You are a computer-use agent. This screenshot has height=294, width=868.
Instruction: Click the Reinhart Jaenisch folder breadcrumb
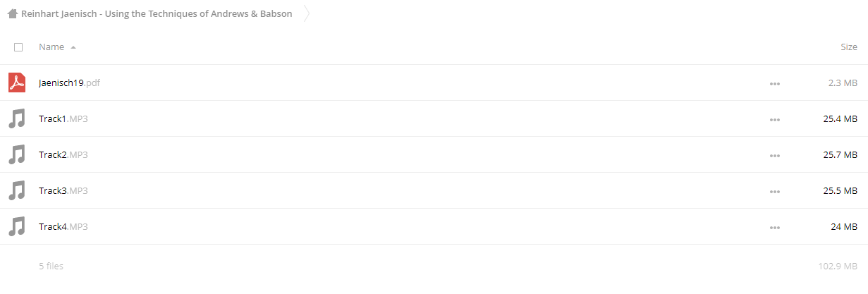pos(157,13)
